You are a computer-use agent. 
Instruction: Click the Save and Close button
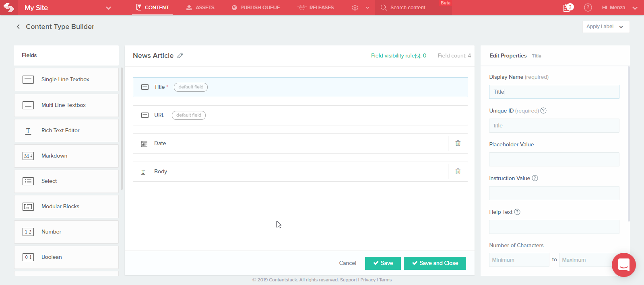pyautogui.click(x=435, y=263)
